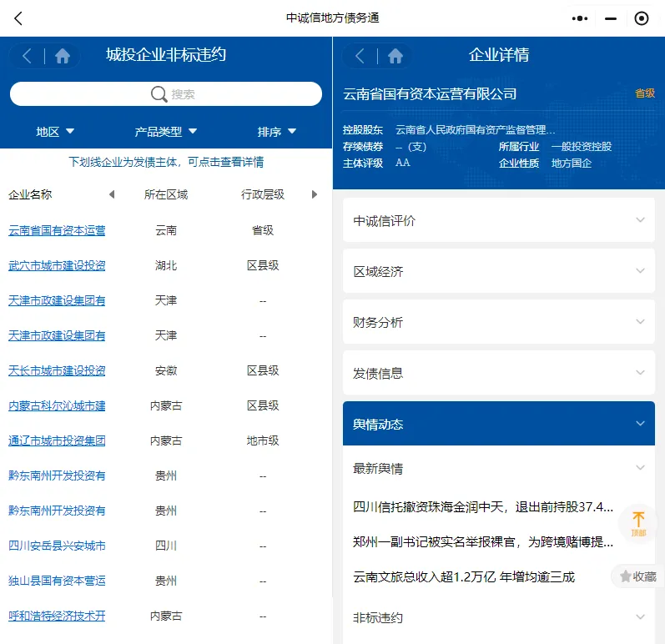Screen dimensions: 665x644
Task: Minimize the mini-program with the dash icon
Action: [x=610, y=18]
